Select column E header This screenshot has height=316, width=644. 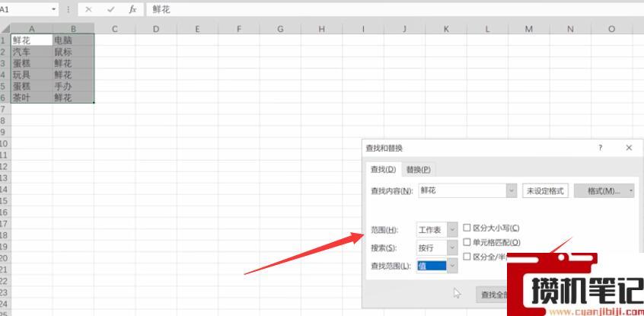tap(198, 29)
